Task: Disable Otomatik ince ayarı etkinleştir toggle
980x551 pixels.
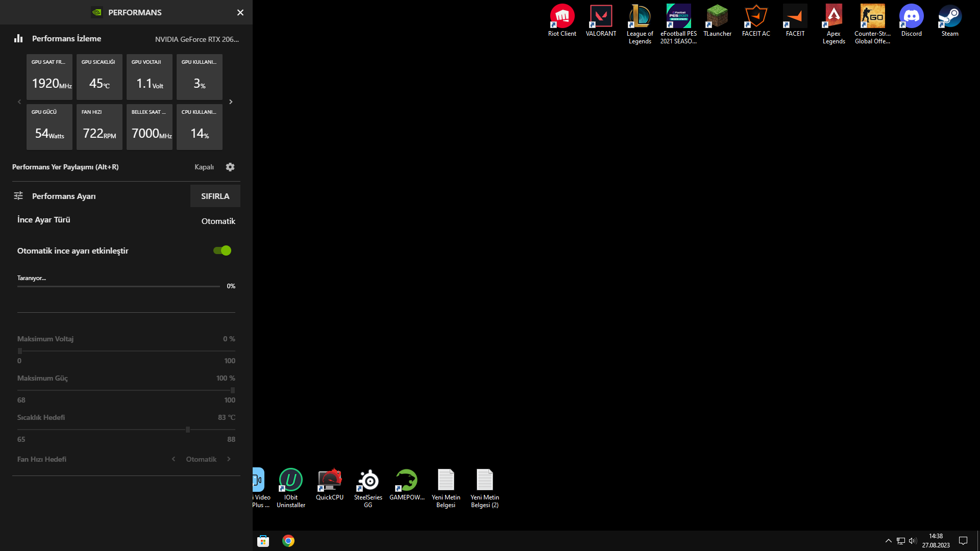Action: [x=223, y=251]
